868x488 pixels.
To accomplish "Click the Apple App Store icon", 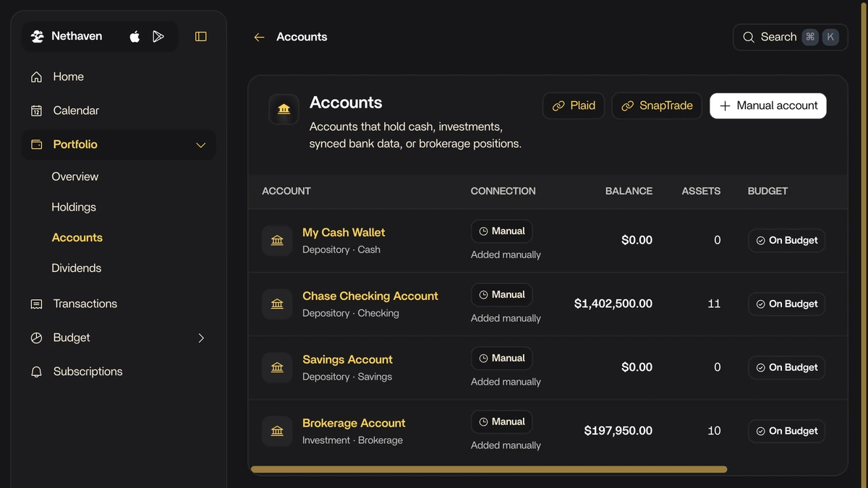I will (135, 37).
